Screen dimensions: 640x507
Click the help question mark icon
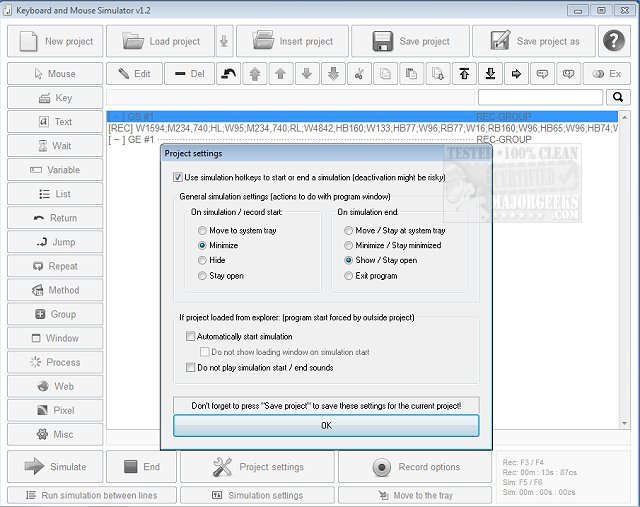click(612, 42)
